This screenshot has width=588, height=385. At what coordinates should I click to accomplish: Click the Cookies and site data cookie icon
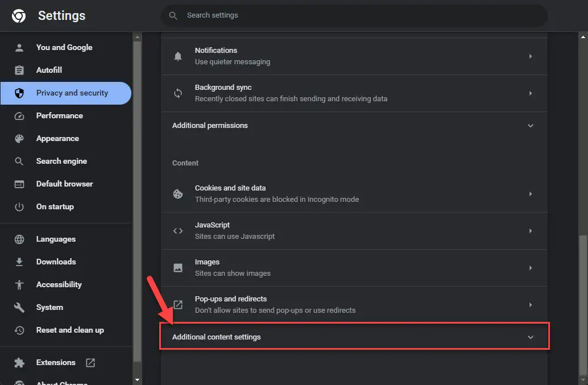coord(178,194)
